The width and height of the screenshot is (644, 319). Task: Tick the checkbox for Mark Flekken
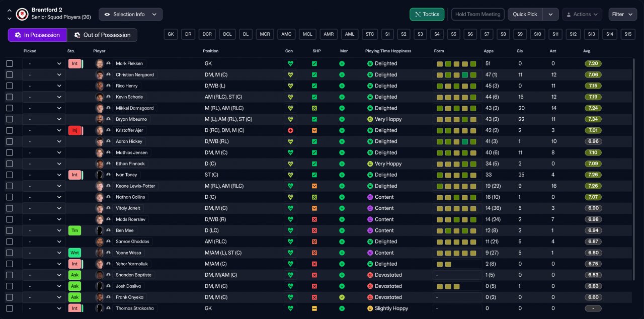10,64
